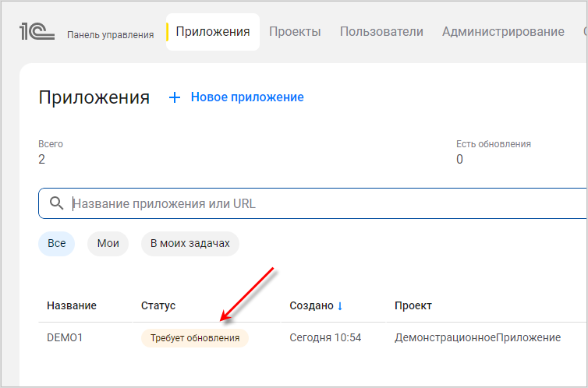This screenshot has width=588, height=388.
Task: Open the ДемонстрационноеПриложение project
Action: (477, 338)
